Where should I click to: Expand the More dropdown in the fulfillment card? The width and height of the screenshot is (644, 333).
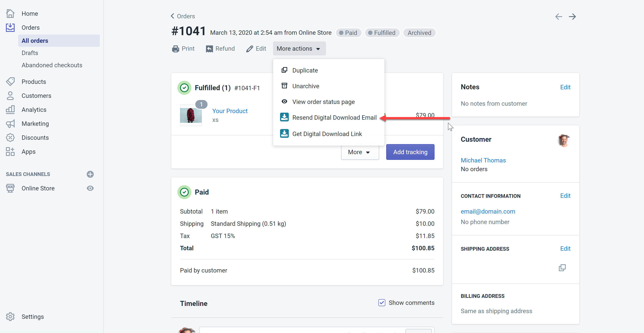[360, 152]
